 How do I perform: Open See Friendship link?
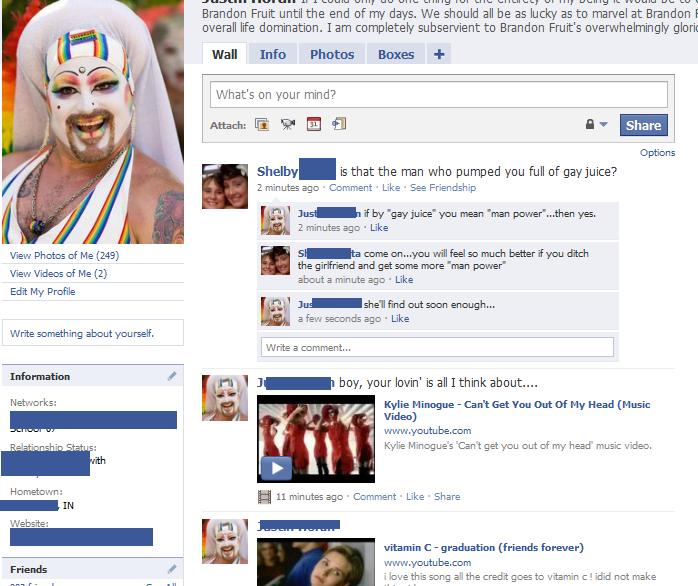442,187
